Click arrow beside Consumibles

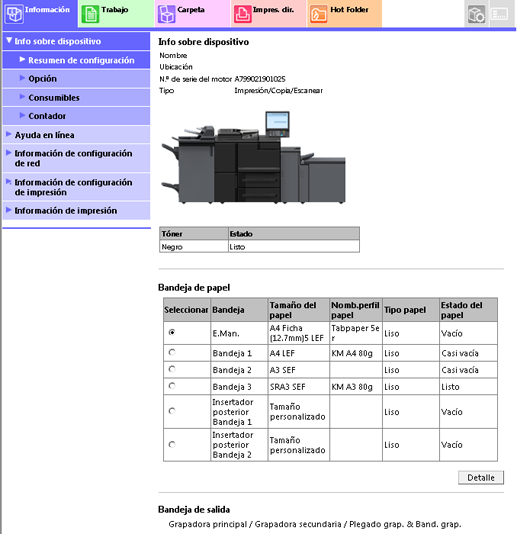pyautogui.click(x=22, y=96)
